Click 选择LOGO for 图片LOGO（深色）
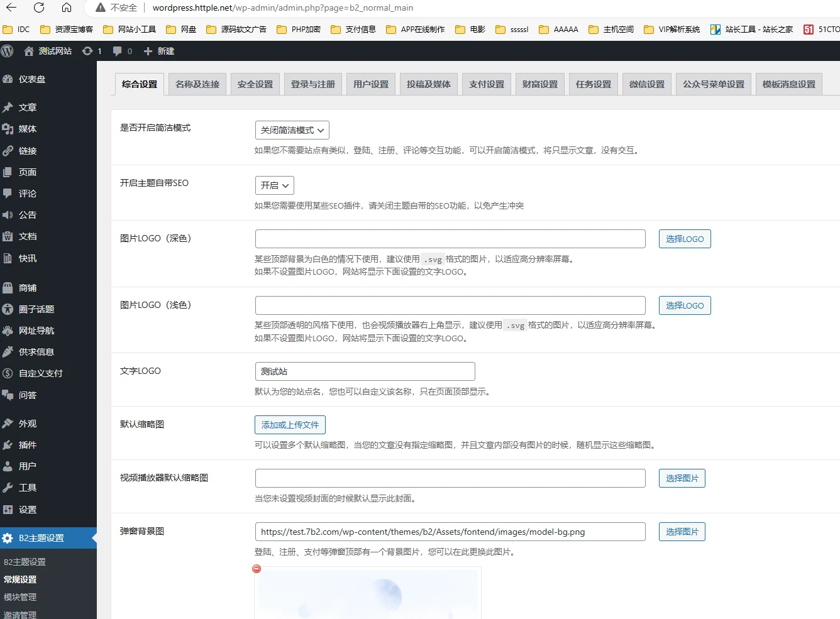This screenshot has height=619, width=840. 684,239
